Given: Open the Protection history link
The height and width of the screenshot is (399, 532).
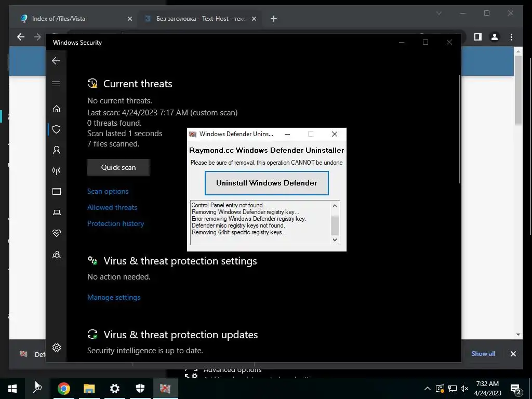Looking at the screenshot, I should 116,223.
